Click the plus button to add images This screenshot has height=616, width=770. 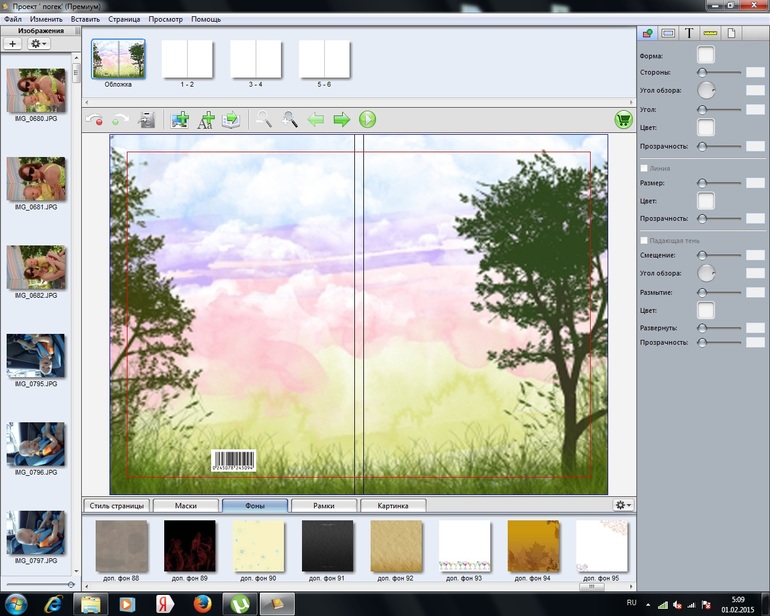pos(12,44)
